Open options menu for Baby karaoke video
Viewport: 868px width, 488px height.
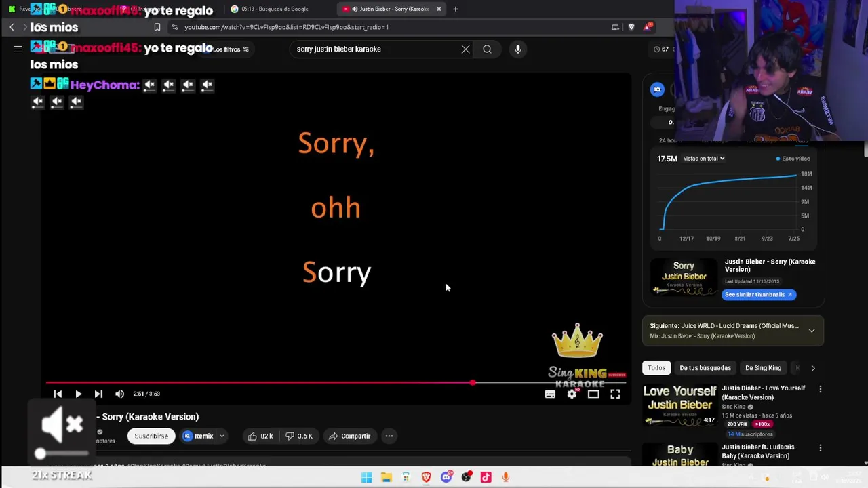pyautogui.click(x=820, y=448)
